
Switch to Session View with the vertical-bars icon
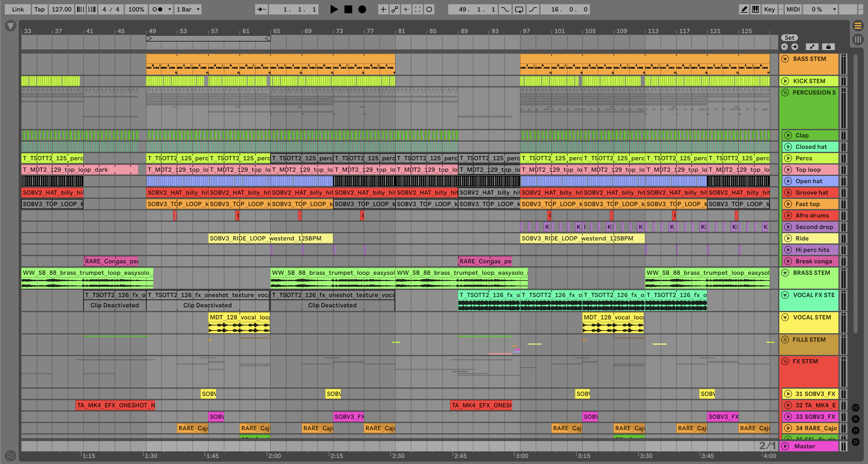(x=858, y=39)
